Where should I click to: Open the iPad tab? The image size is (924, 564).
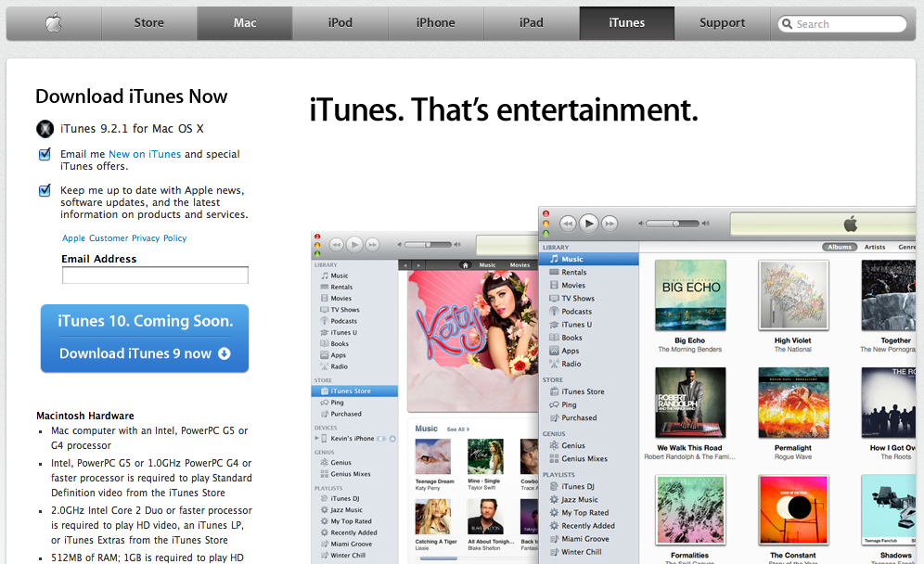click(531, 23)
